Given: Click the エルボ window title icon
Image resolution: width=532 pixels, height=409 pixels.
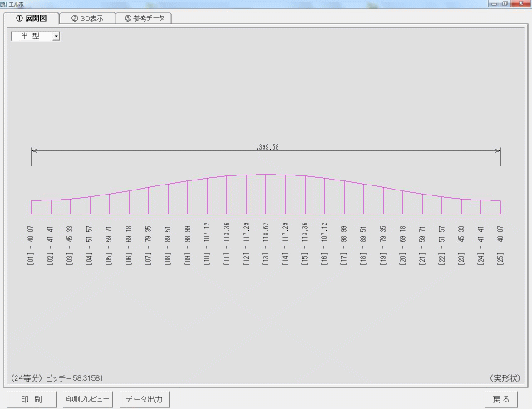Looking at the screenshot, I should [x=3, y=4].
